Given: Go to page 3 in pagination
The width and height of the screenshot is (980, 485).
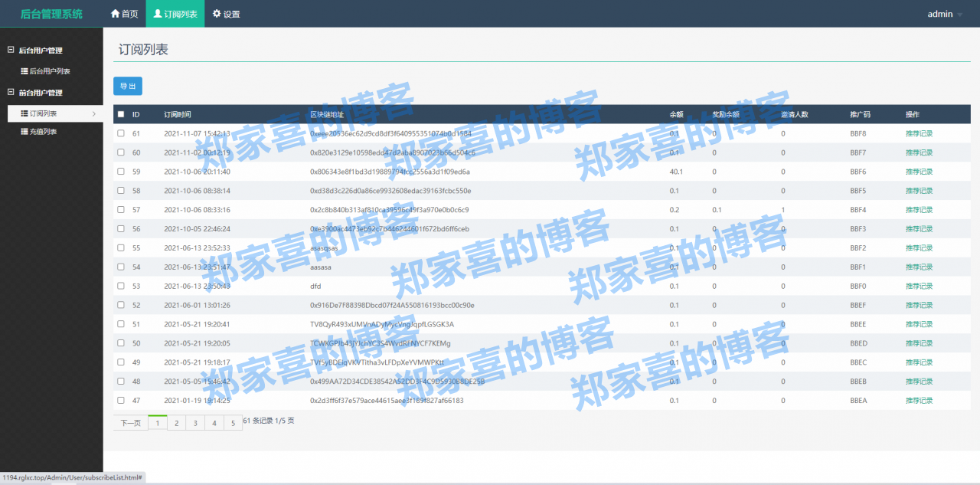Looking at the screenshot, I should tap(195, 422).
